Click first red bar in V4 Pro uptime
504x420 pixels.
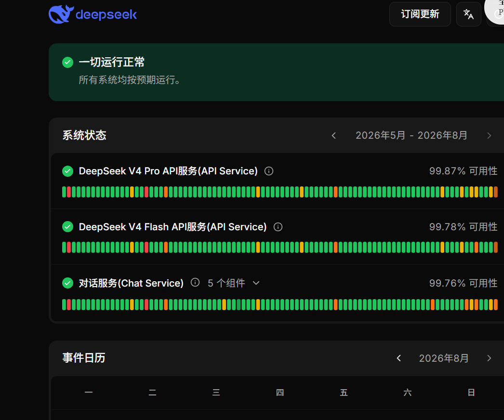[x=69, y=192]
